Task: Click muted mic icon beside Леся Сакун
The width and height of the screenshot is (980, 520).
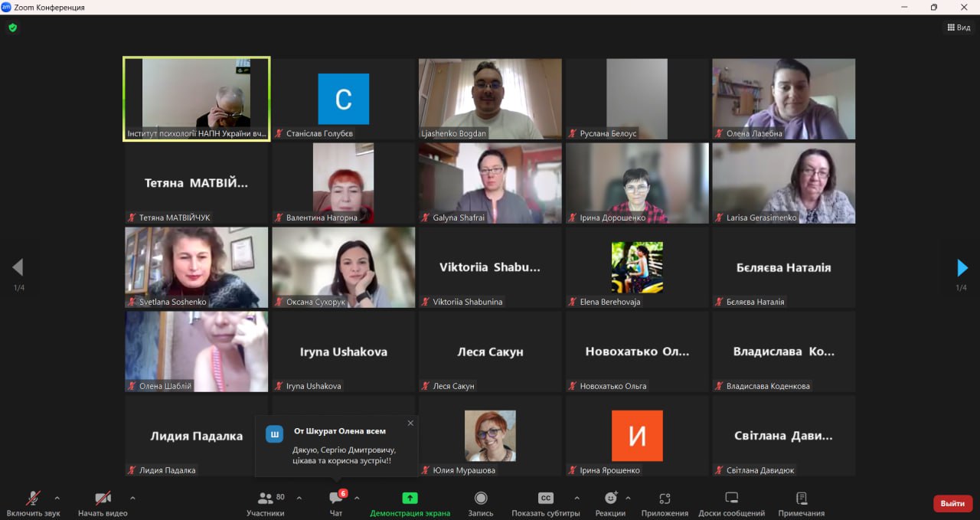Action: pyautogui.click(x=426, y=386)
